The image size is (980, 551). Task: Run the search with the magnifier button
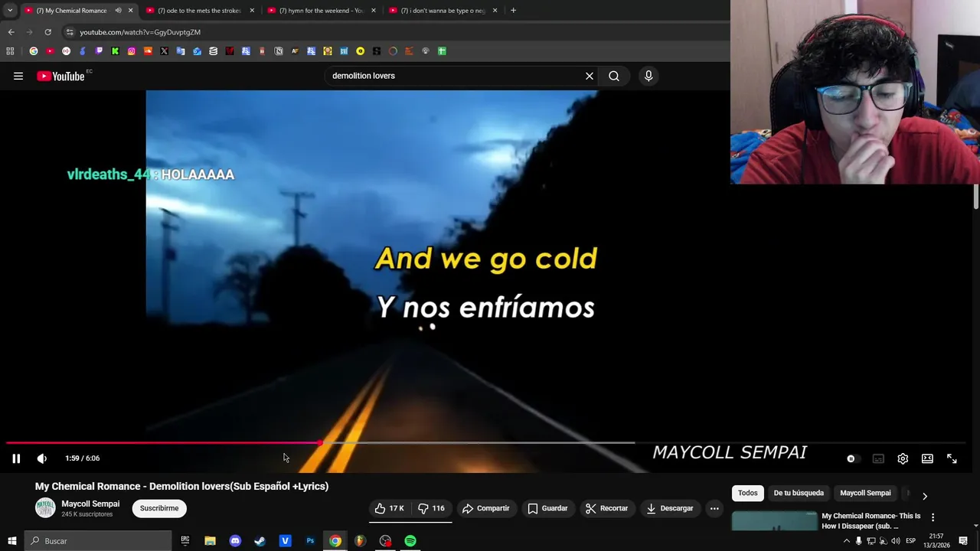click(x=614, y=76)
